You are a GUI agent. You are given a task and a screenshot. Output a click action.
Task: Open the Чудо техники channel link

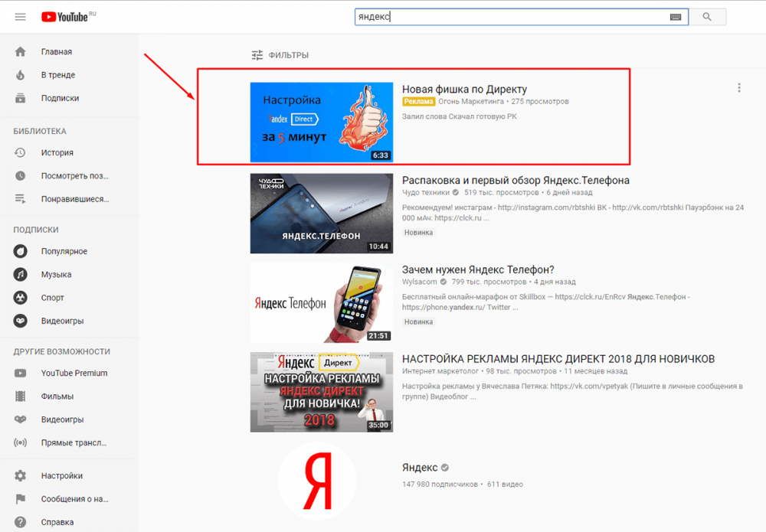pyautogui.click(x=425, y=192)
